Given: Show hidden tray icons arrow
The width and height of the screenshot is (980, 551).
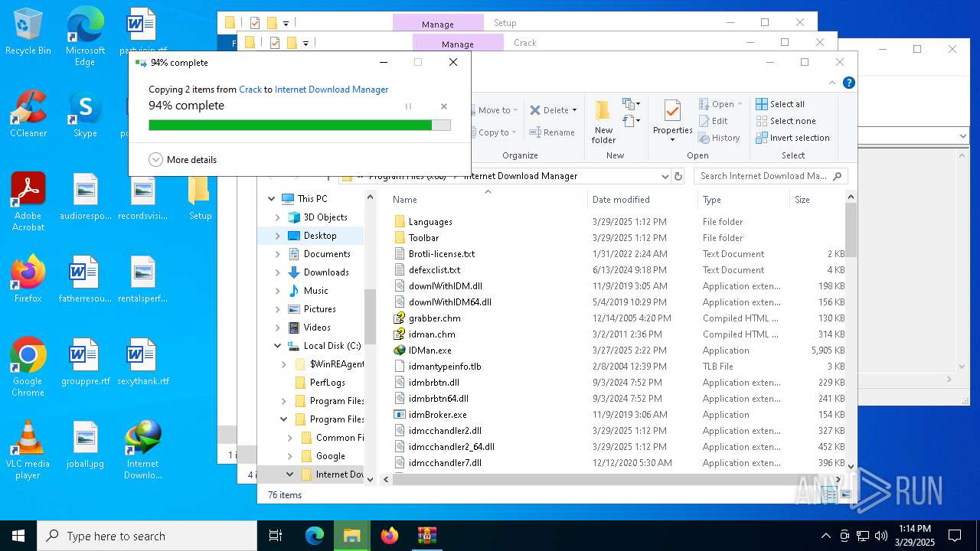Looking at the screenshot, I should click(x=825, y=536).
